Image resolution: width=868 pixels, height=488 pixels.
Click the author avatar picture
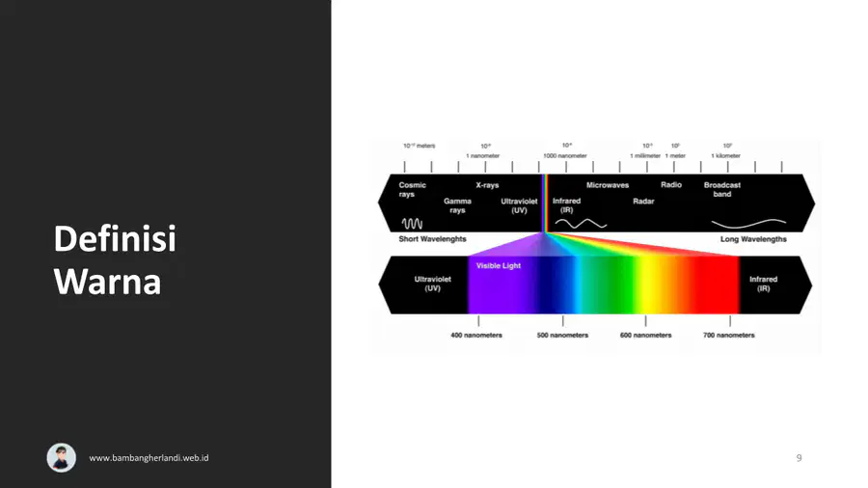[62, 457]
